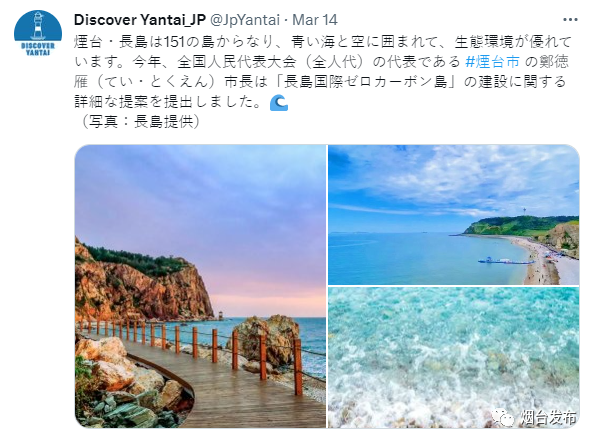Click the #煙台市 hashtag link
This screenshot has width=595, height=443.
click(492, 61)
